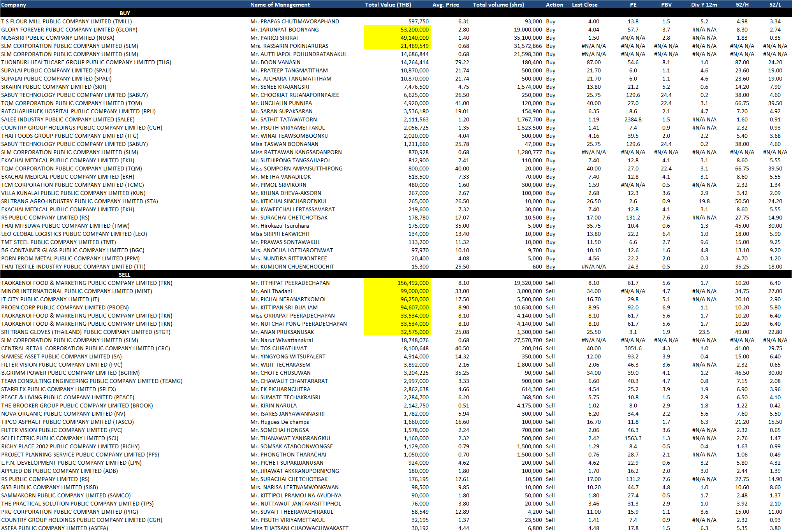
Task: Click PE value 2384.8
Action: 633,119
